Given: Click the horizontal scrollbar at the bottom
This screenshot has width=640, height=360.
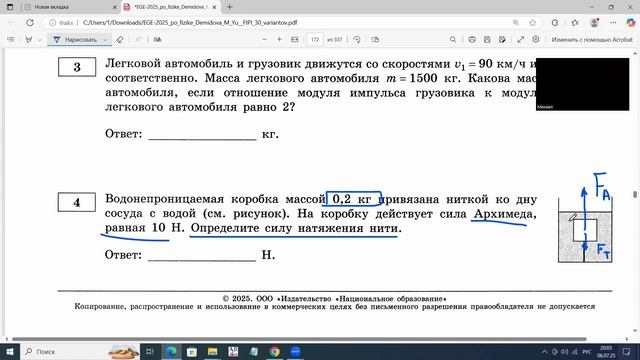Looking at the screenshot, I should [x=299, y=339].
